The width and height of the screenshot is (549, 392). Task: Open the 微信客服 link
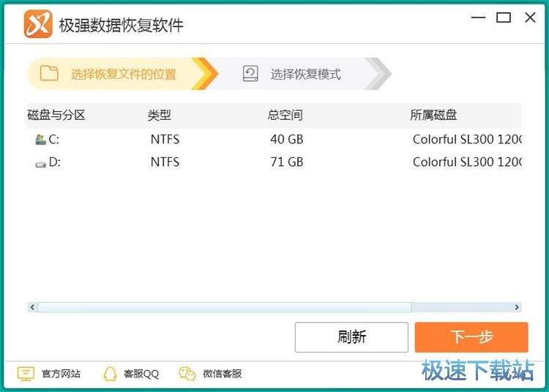pyautogui.click(x=222, y=374)
